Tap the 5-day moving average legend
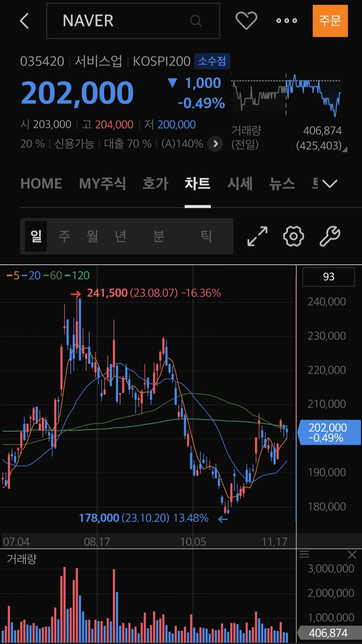The height and width of the screenshot is (644, 362). (x=13, y=276)
